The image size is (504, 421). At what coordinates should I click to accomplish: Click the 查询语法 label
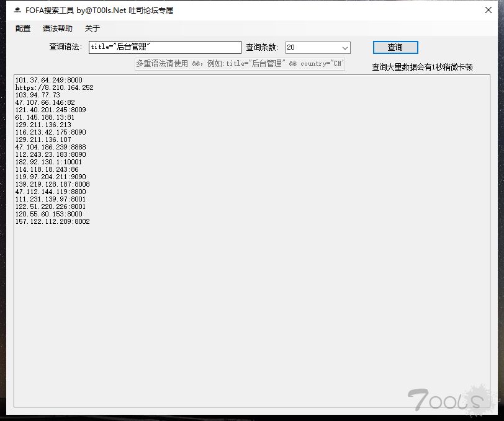point(65,47)
